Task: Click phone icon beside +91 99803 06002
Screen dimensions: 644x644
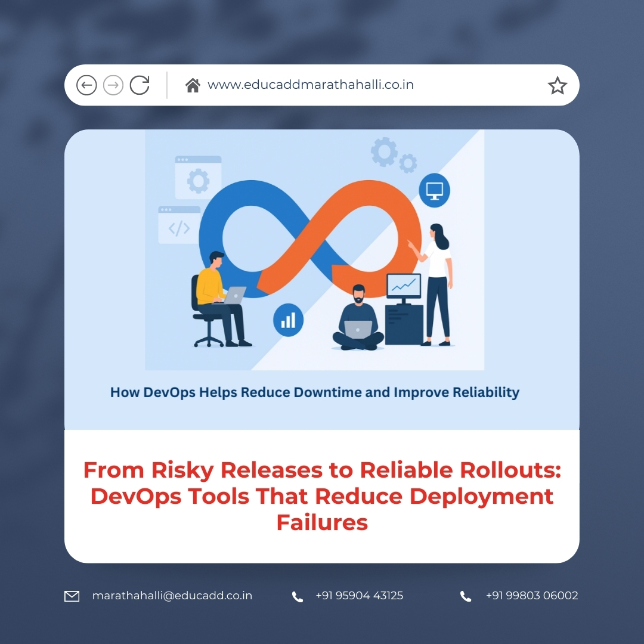Action: click(x=466, y=596)
